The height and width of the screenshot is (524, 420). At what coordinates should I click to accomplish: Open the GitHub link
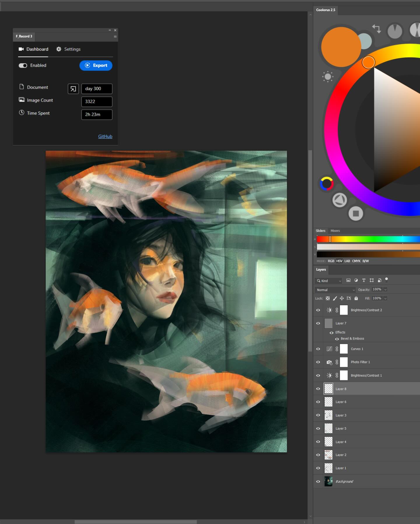[105, 136]
